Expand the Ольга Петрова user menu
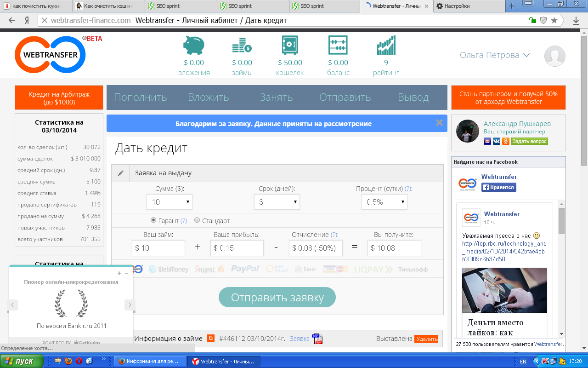The width and height of the screenshot is (588, 368). [494, 55]
